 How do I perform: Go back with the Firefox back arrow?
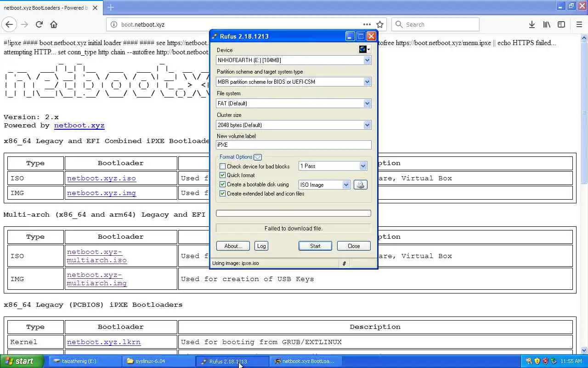click(9, 24)
